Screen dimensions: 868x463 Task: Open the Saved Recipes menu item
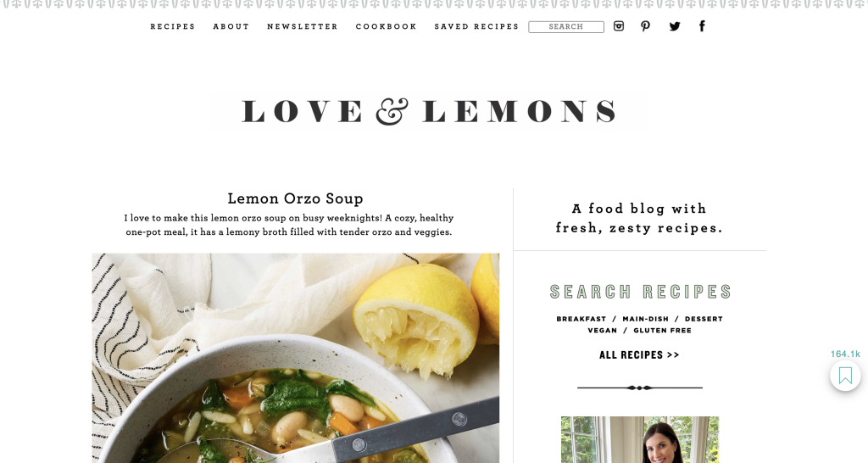tap(476, 26)
